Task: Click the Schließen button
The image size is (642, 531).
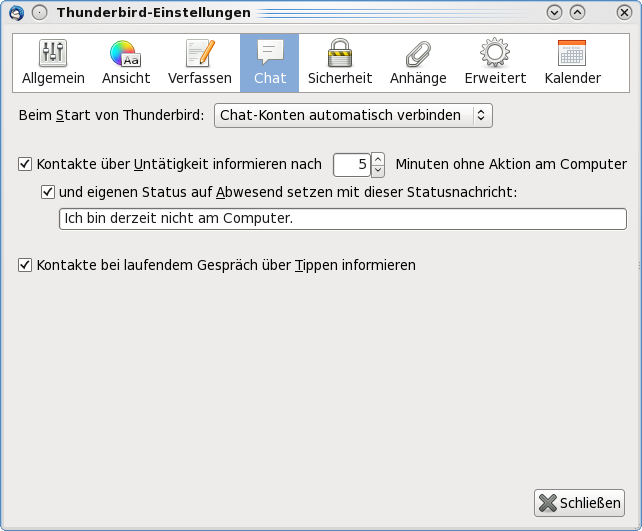Action: (579, 503)
